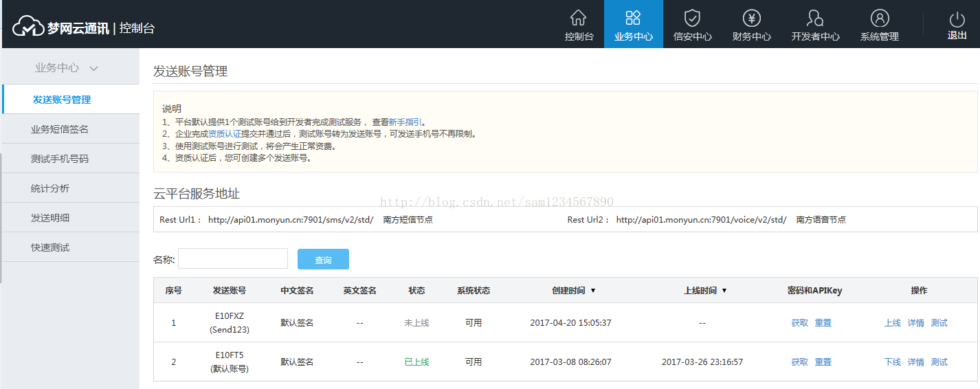Click the 已上线 status cell
The width and height of the screenshot is (980, 389).
click(x=416, y=362)
